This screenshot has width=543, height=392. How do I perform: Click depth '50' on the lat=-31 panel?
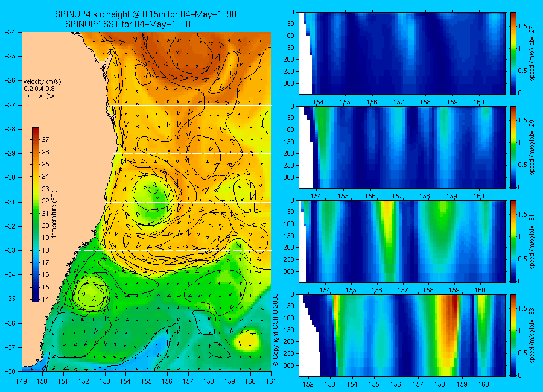pos(291,212)
